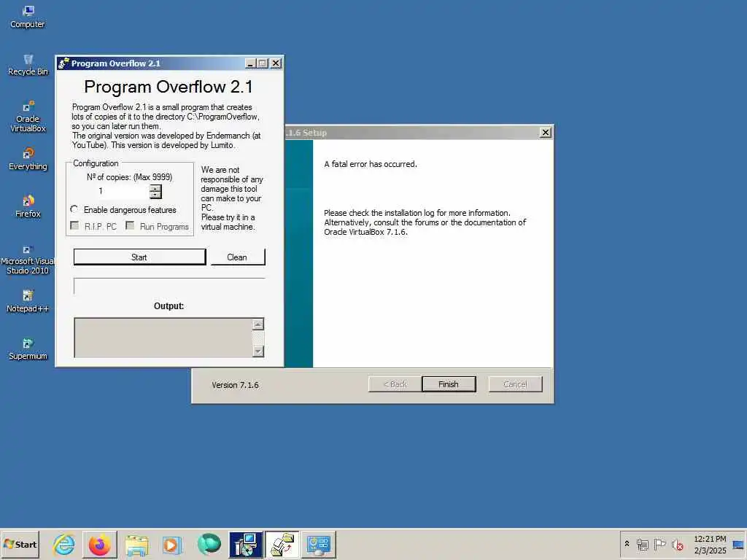Close the VirtualBox Setup dialog
The image size is (747, 560).
pos(546,133)
